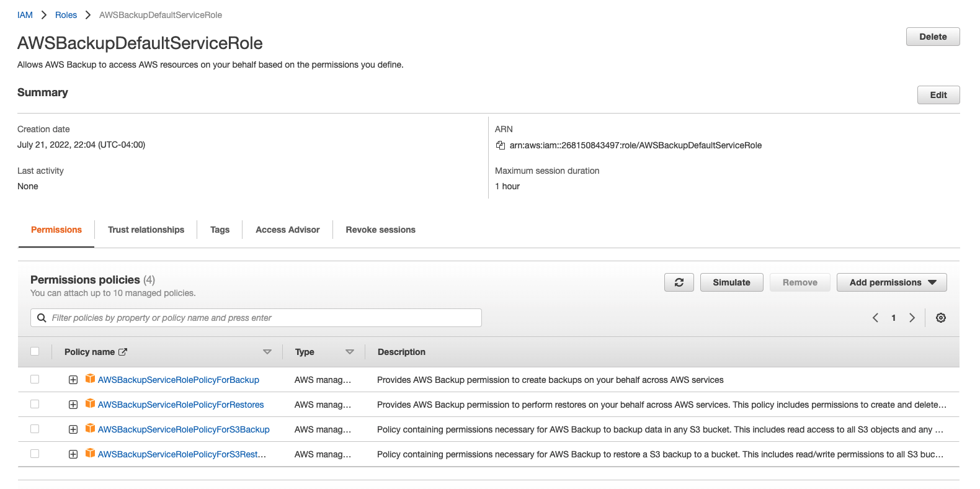This screenshot has width=980, height=489.
Task: Click the description 'Provides AWS Backup permission to create backups'
Action: [x=550, y=380]
